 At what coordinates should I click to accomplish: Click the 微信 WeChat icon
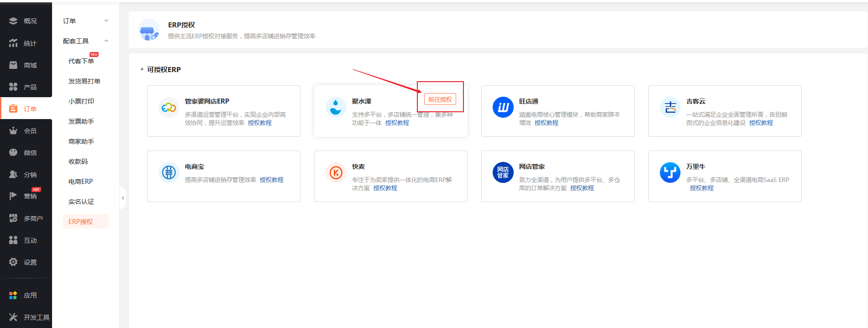pyautogui.click(x=13, y=152)
